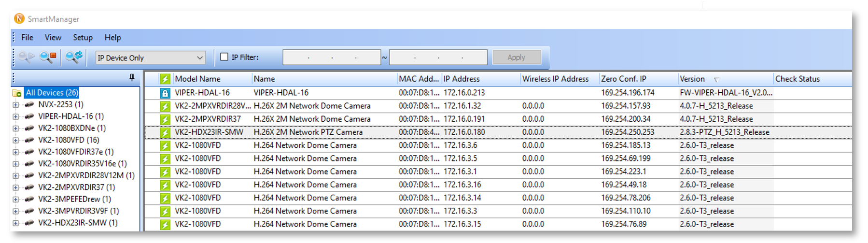Sort by Version column header
The height and width of the screenshot is (243, 868).
(x=725, y=79)
